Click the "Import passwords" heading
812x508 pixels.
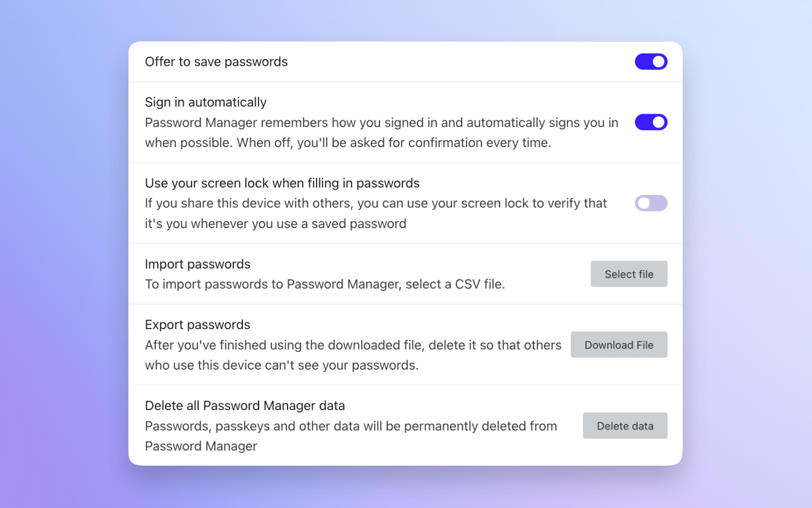tap(198, 264)
